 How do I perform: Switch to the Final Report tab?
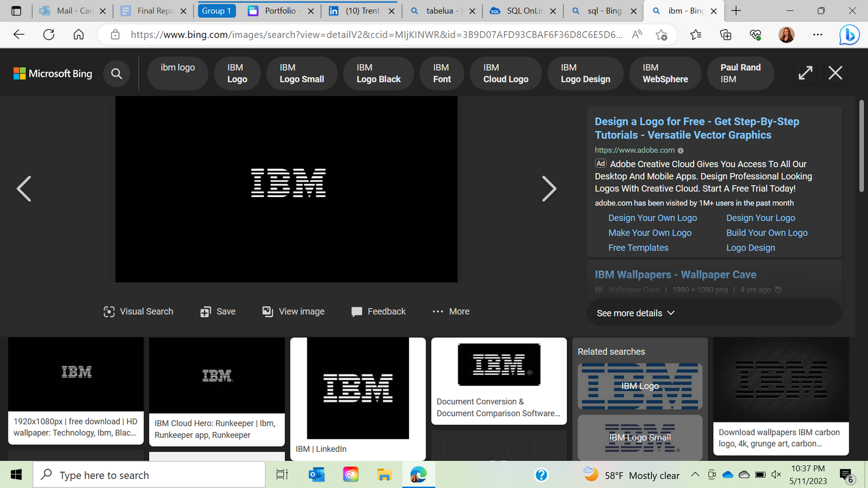(154, 11)
